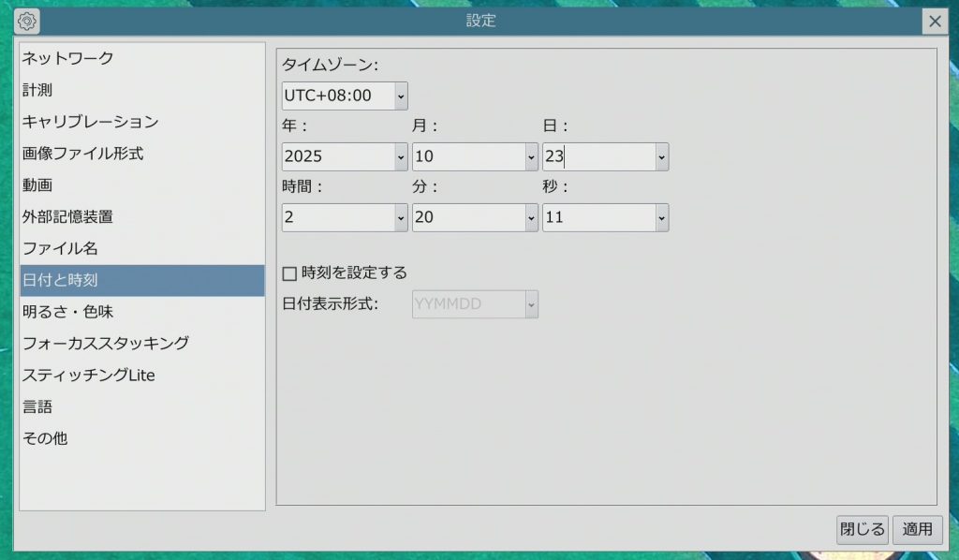Click the settings gear icon in title bar

tap(27, 21)
